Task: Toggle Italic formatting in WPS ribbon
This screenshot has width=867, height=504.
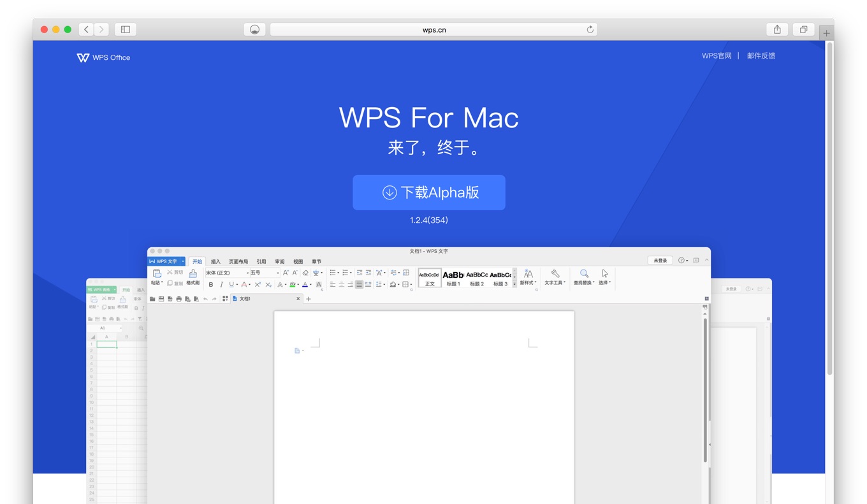Action: pos(221,285)
